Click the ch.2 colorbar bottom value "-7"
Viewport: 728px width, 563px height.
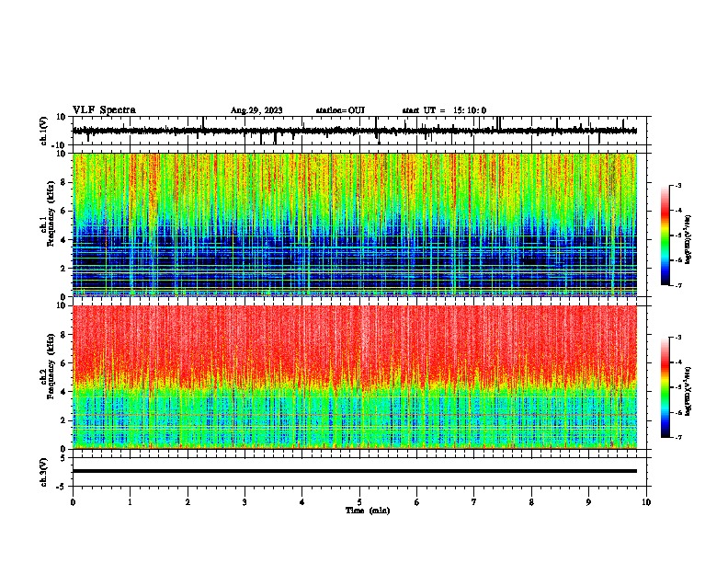(678, 437)
